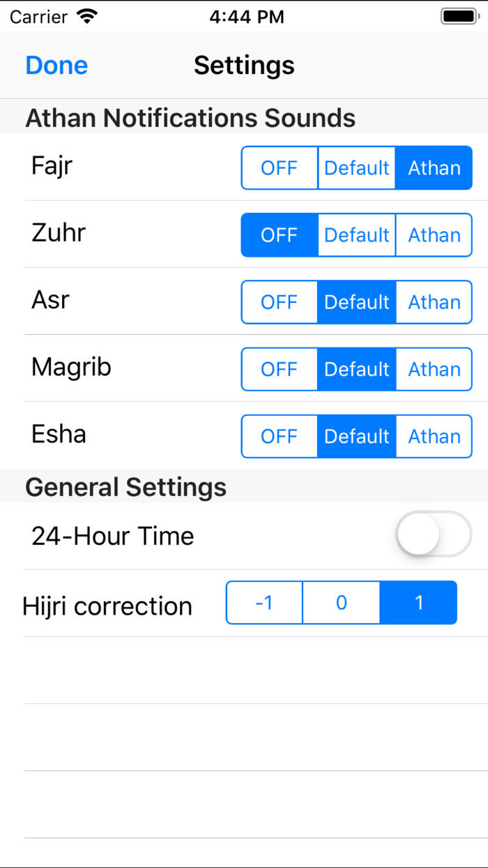Enable the 24-Hour Time switch
488x868 pixels.
(432, 534)
